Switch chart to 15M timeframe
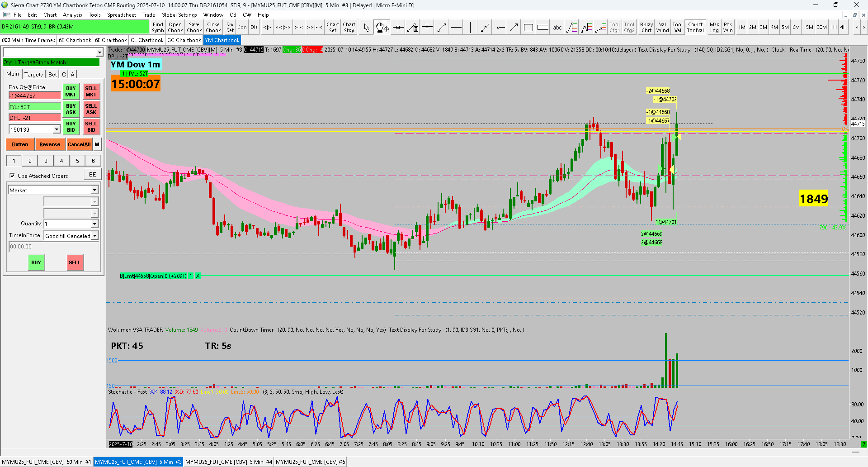868x467 pixels. tap(808, 28)
